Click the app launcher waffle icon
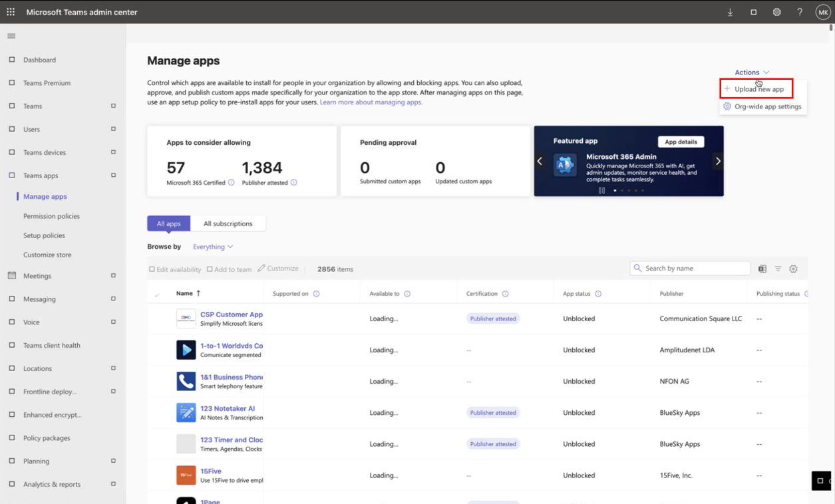Viewport: 835px width, 504px height. [11, 12]
